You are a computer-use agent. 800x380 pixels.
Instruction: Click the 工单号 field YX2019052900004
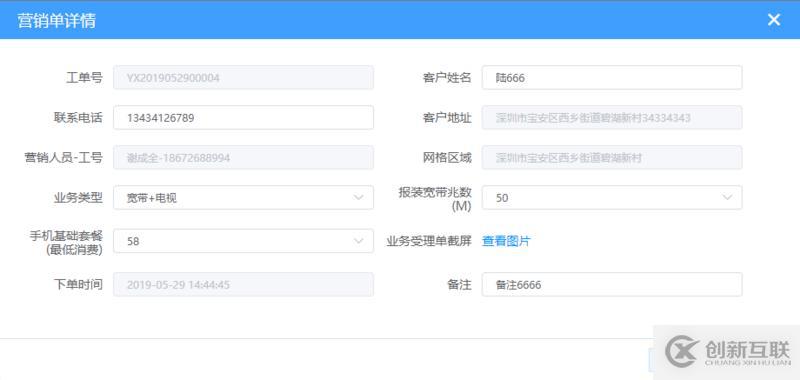[243, 78]
